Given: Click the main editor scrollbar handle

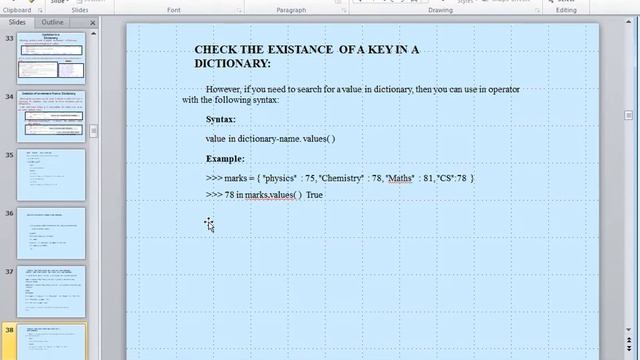Looking at the screenshot, I should point(629,115).
